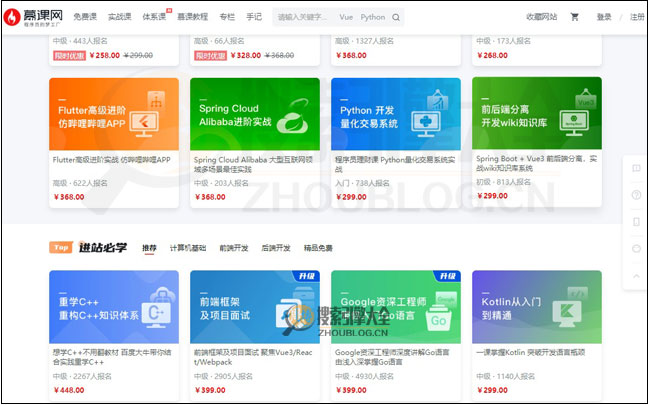Click the top icon in right sidebar
This screenshot has width=648, height=405.
(636, 168)
